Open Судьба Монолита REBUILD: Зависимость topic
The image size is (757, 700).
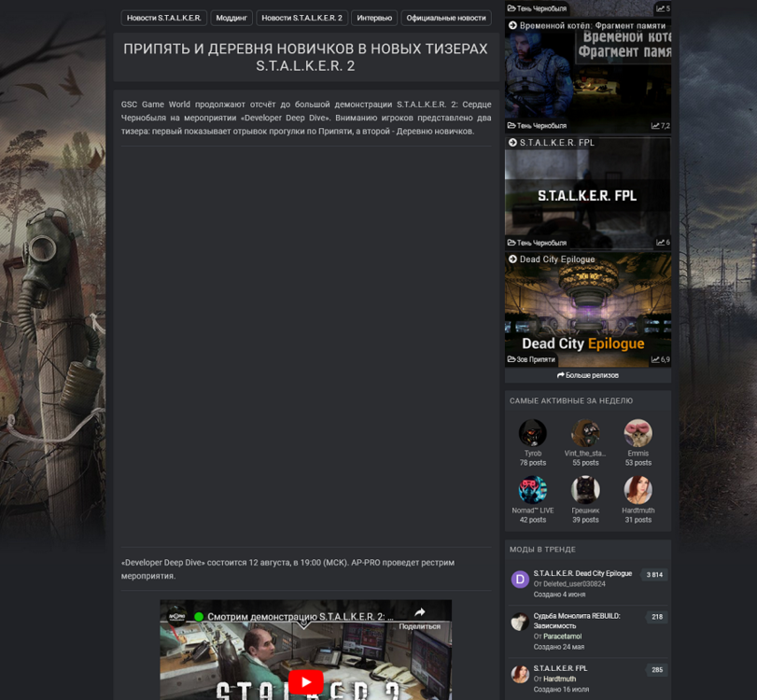click(x=577, y=621)
